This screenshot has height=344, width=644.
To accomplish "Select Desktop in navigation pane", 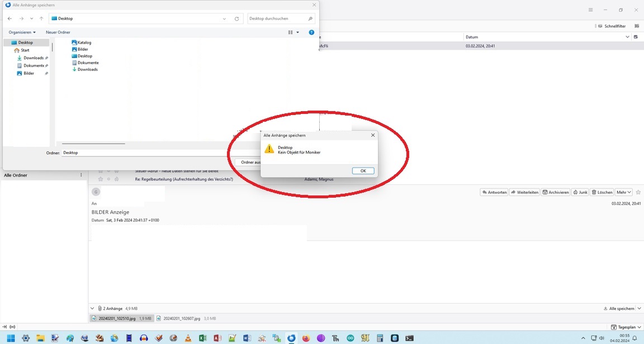I will [x=26, y=42].
